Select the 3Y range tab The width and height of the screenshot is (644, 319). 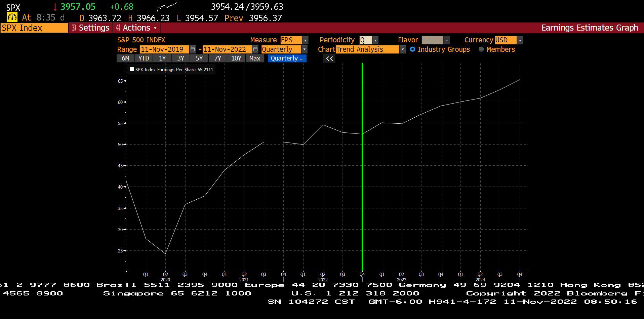pos(181,58)
